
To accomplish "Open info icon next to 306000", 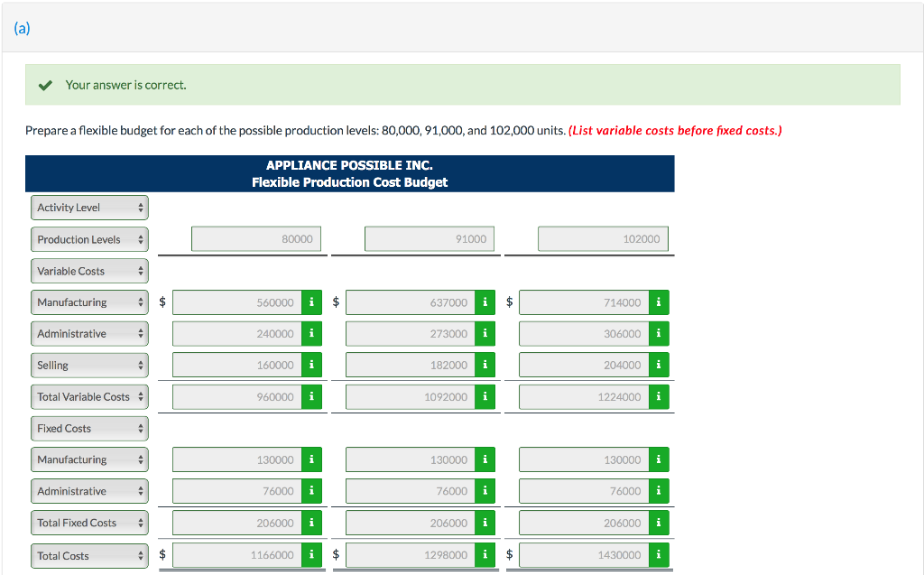I will point(658,334).
